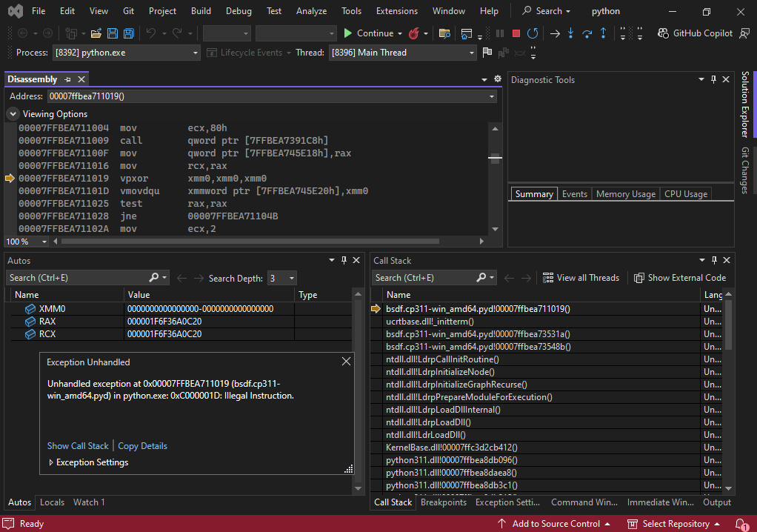This screenshot has height=532, width=757.
Task: Toggle Show External Code in Call Stack
Action: 679,278
